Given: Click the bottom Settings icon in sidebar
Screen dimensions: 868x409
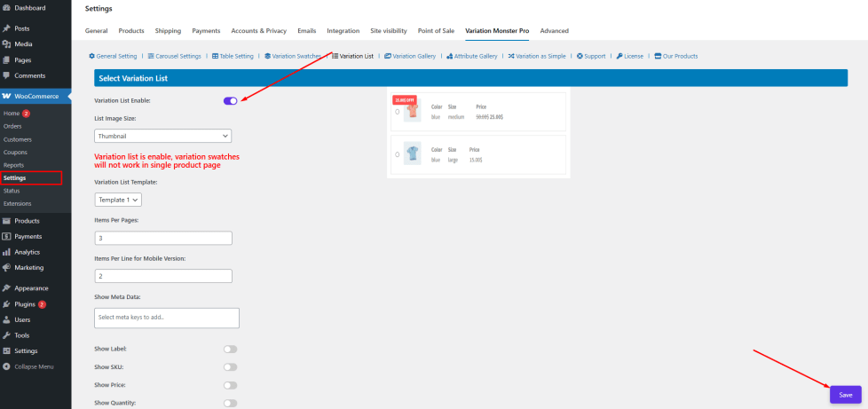Looking at the screenshot, I should 6,350.
